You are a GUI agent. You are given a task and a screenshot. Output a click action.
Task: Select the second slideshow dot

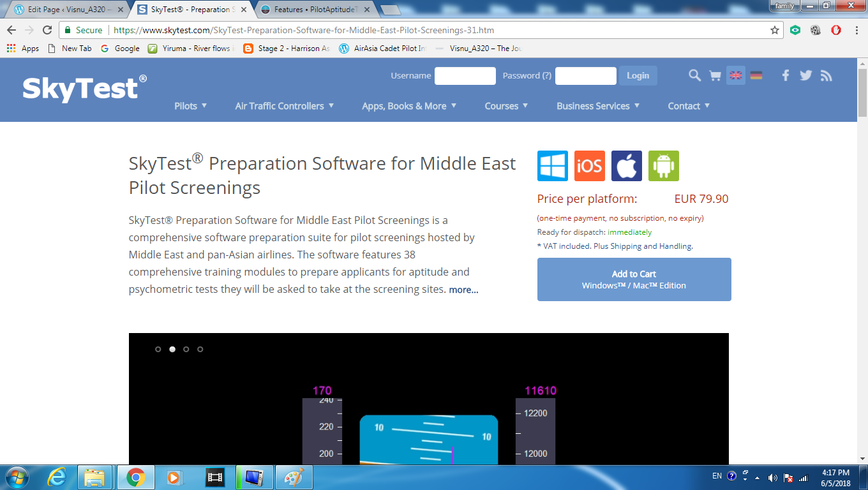[x=172, y=349]
